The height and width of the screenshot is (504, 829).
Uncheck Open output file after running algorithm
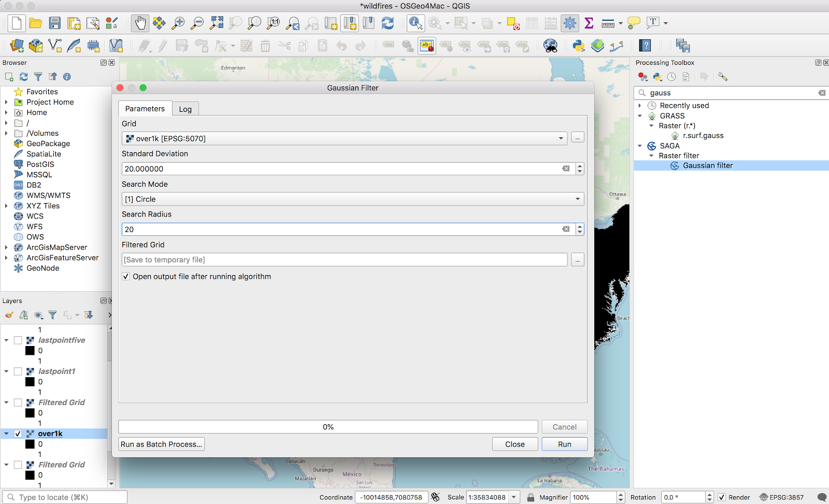point(126,277)
